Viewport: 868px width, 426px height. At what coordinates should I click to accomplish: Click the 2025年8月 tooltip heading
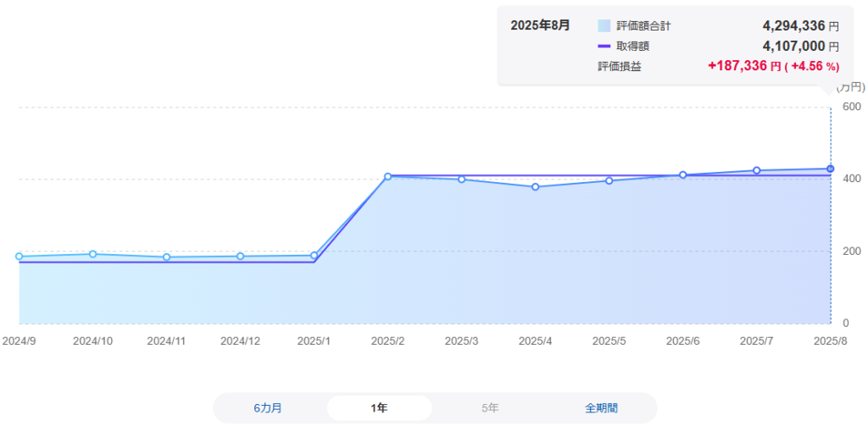click(x=540, y=25)
